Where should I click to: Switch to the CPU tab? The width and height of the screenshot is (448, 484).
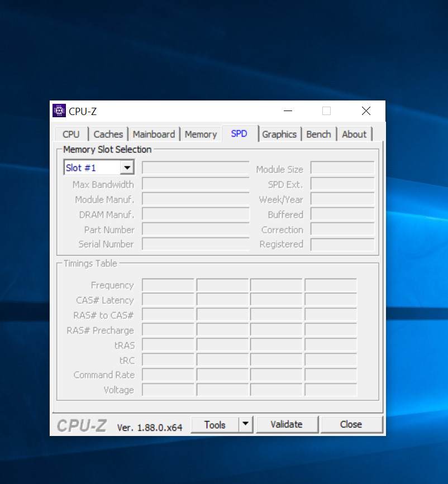[71, 135]
